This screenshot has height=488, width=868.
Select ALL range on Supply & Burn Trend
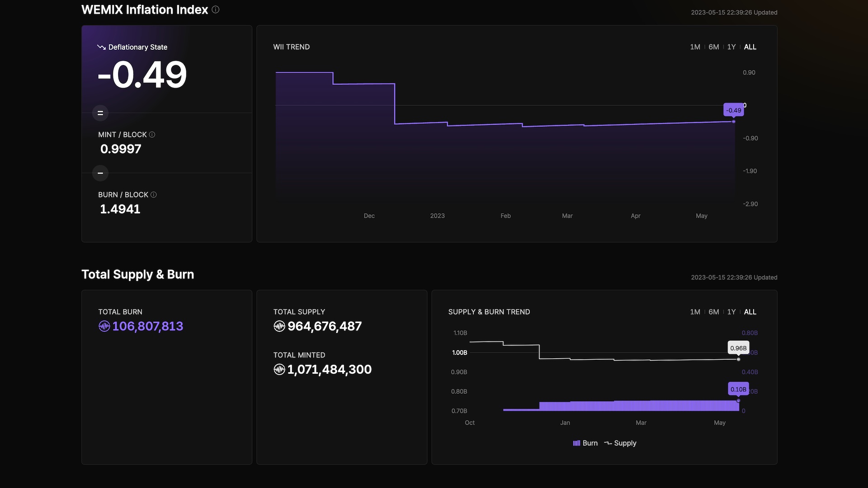pyautogui.click(x=750, y=312)
